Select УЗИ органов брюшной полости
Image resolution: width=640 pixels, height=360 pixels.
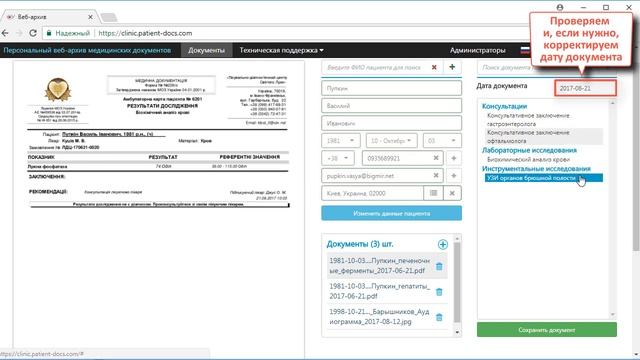point(544,178)
